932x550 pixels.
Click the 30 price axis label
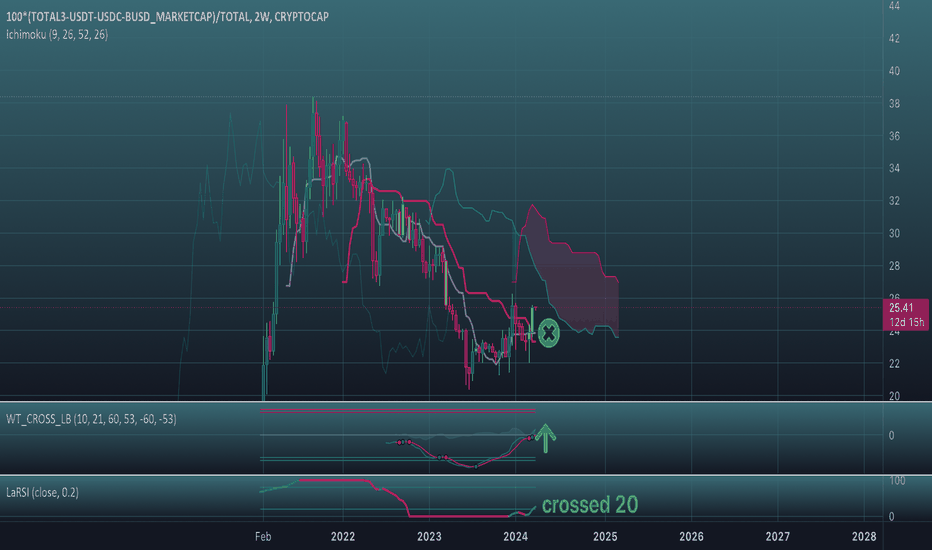coord(894,234)
